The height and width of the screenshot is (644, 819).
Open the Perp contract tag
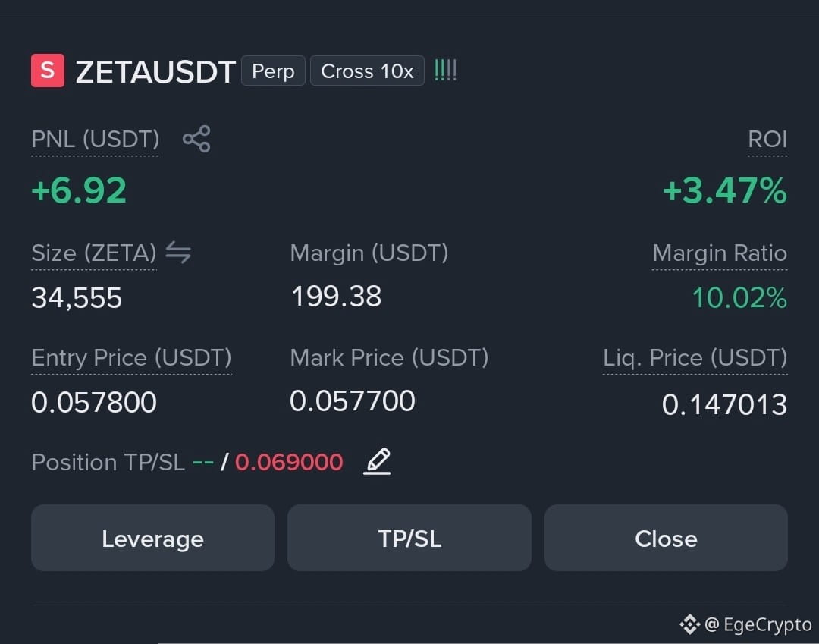(x=273, y=71)
